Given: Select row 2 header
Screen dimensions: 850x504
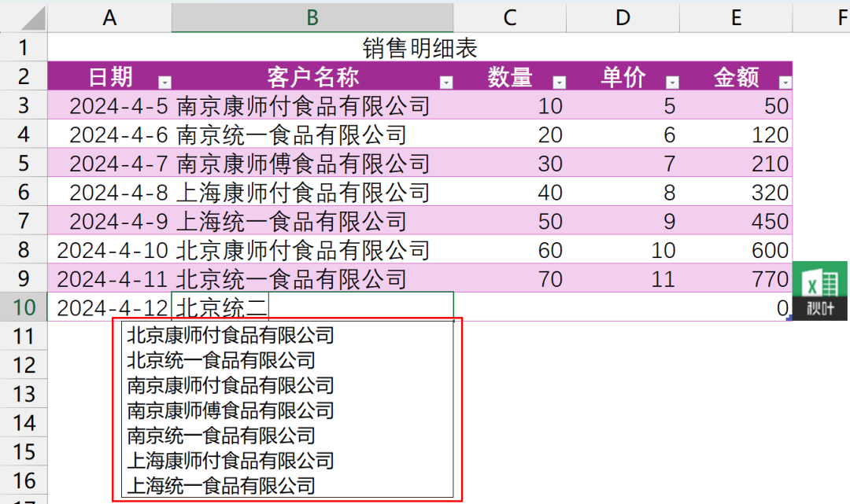Looking at the screenshot, I should pyautogui.click(x=24, y=75).
